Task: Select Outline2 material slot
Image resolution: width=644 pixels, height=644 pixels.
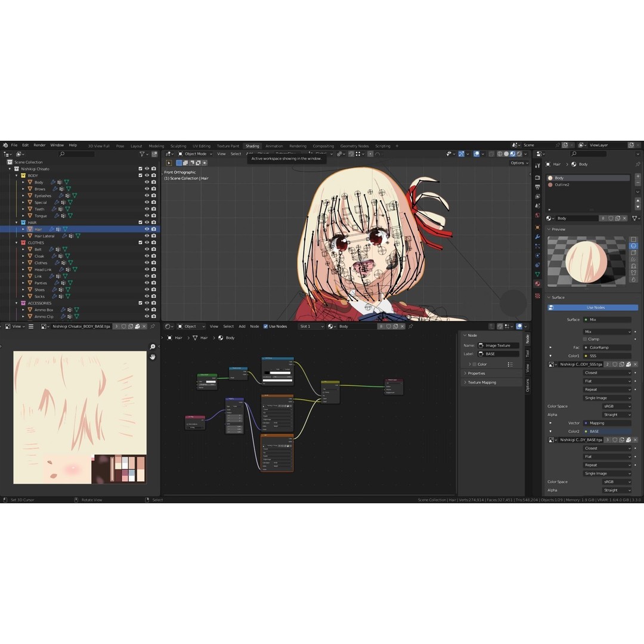Action: pos(588,185)
